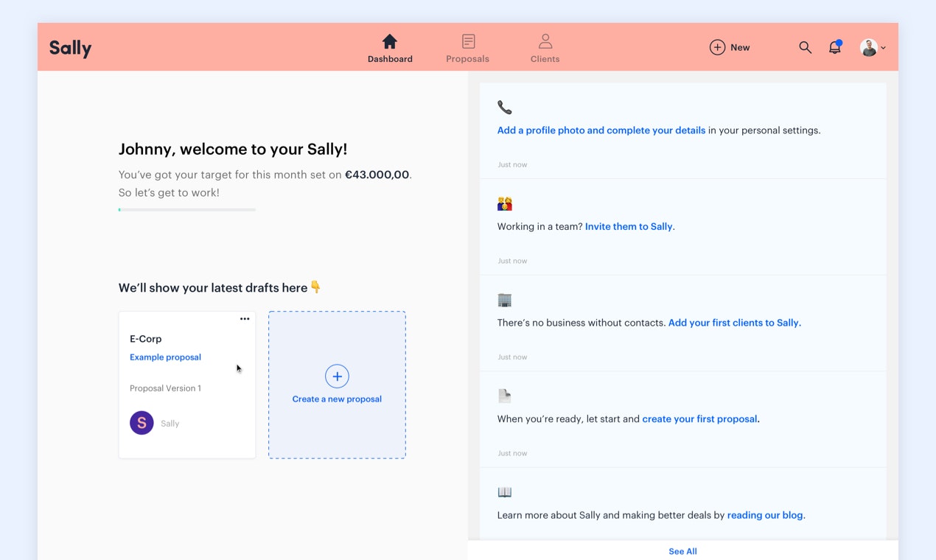Open the Dashboard tab
The width and height of the screenshot is (936, 560).
point(390,49)
